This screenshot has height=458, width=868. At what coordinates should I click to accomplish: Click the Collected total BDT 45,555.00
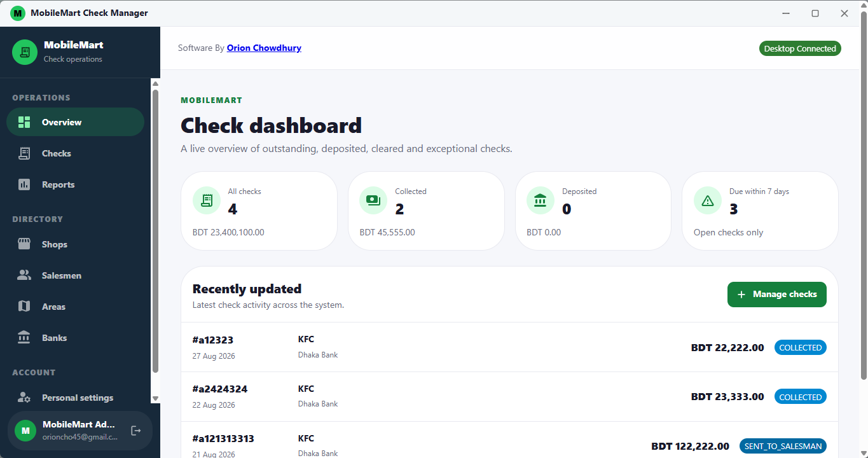(x=387, y=232)
